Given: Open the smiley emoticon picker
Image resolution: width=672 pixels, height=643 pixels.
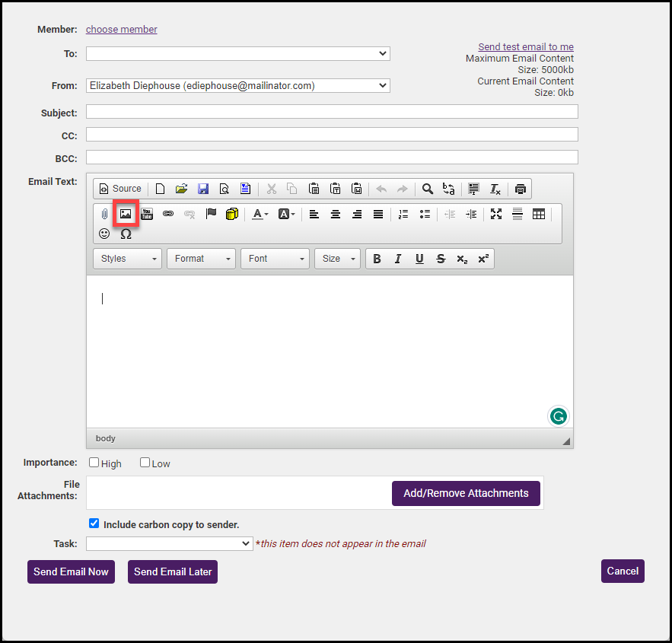Looking at the screenshot, I should pyautogui.click(x=104, y=234).
